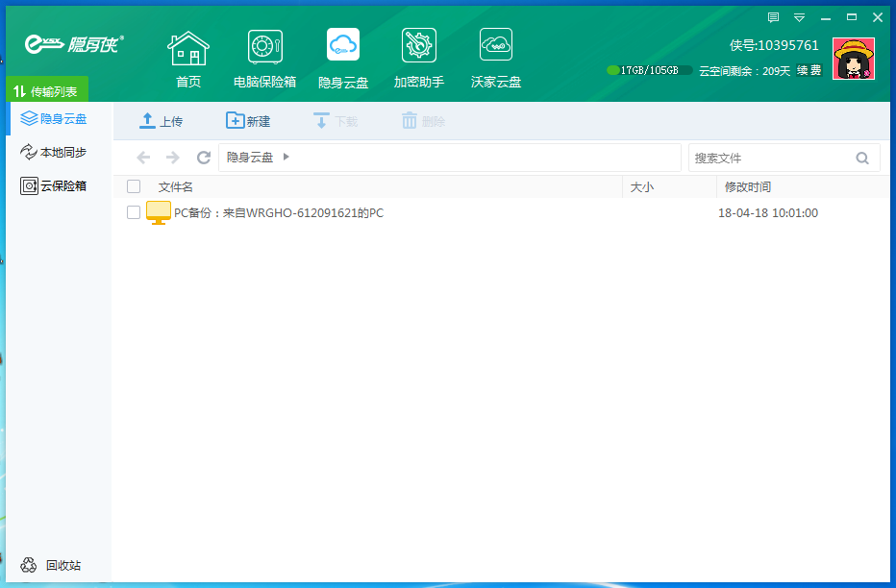Click the 下载 download button
The height and width of the screenshot is (588, 896).
point(336,121)
